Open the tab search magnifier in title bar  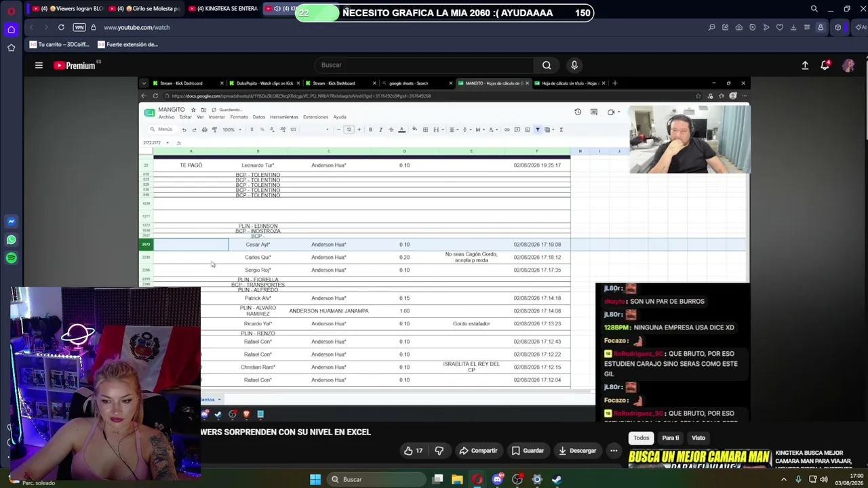click(814, 9)
